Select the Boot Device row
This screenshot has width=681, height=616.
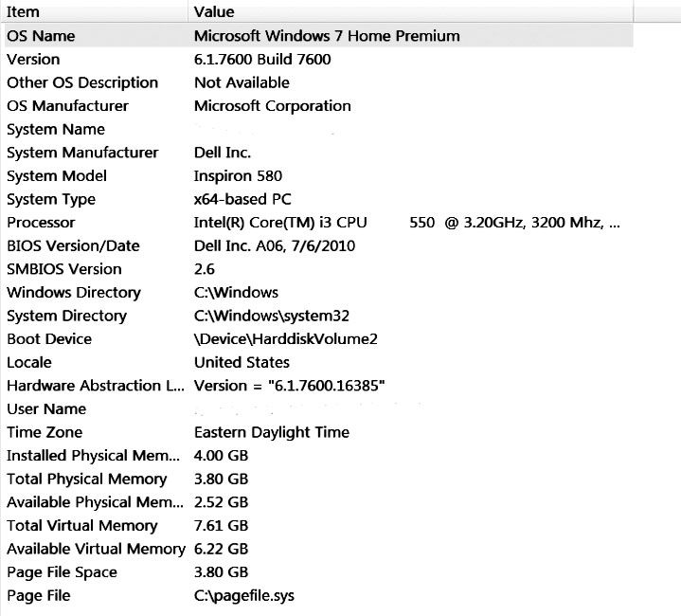pos(49,338)
